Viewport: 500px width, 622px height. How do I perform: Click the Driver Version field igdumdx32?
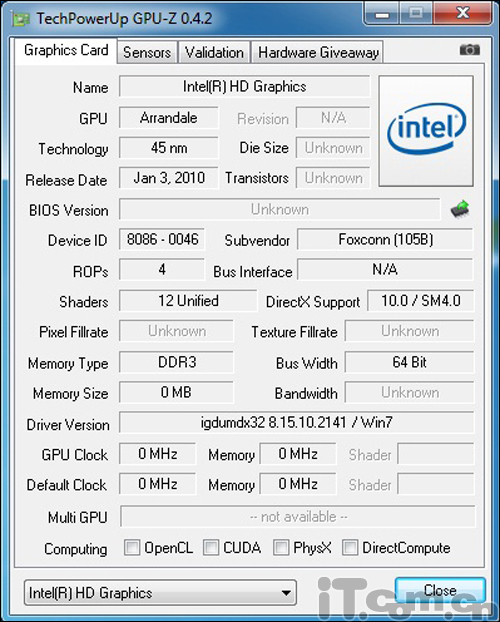click(x=296, y=423)
